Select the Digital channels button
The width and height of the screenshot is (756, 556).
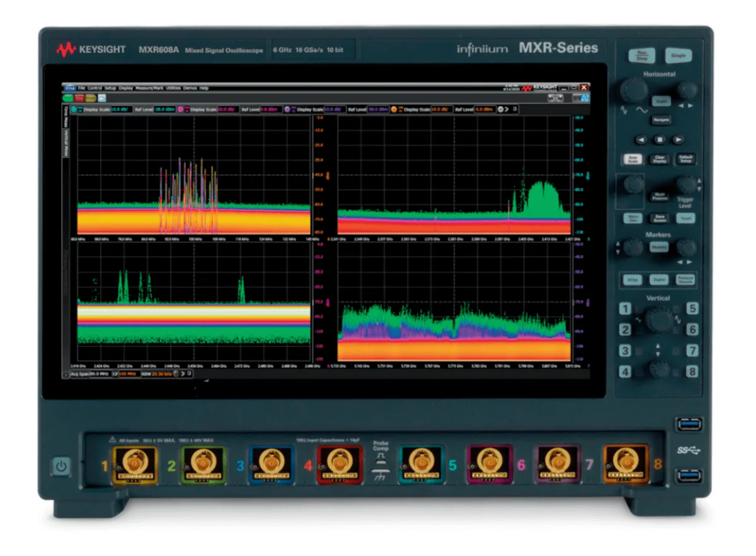tap(660, 280)
